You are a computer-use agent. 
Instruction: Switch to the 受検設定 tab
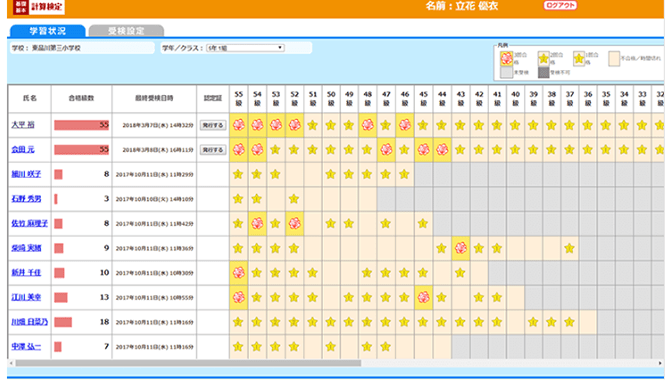126,31
